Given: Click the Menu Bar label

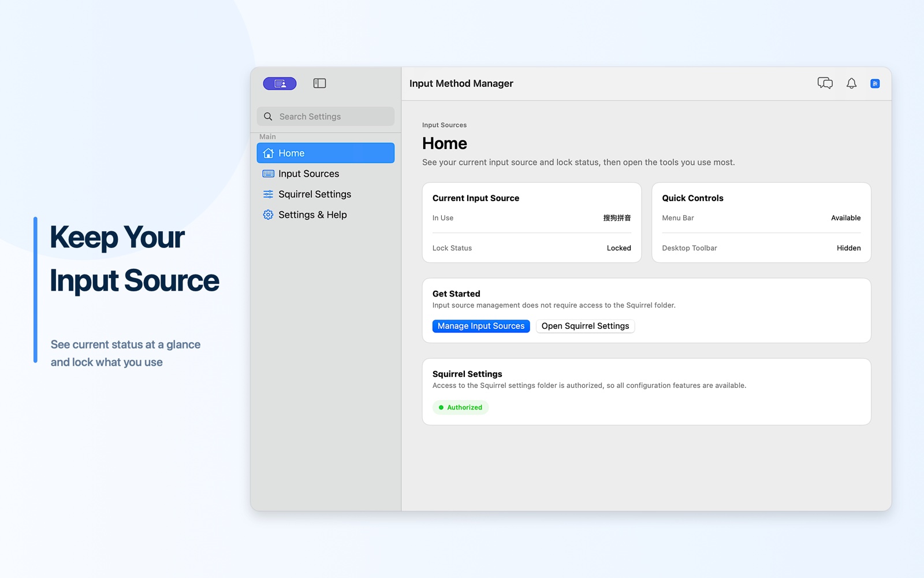Looking at the screenshot, I should coord(677,218).
